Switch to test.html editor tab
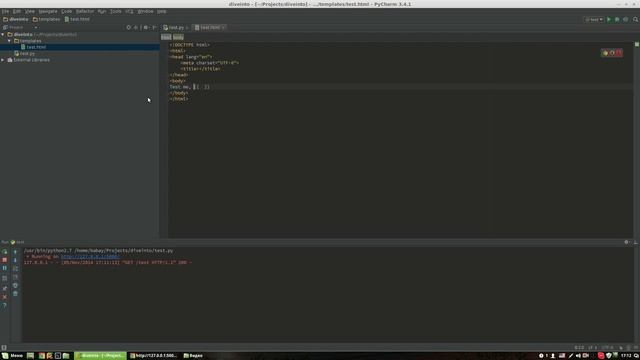The height and width of the screenshot is (360, 640). click(x=209, y=27)
